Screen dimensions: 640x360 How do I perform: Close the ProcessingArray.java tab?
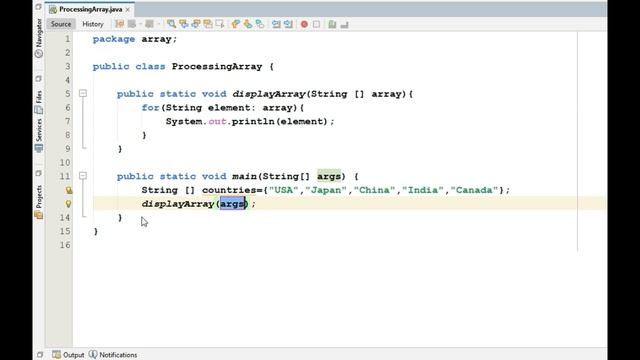click(x=128, y=9)
